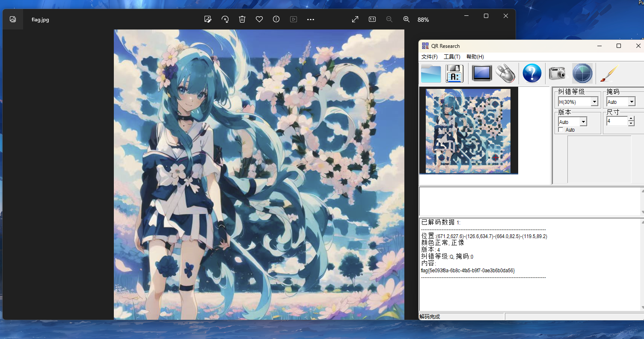Screen dimensions: 644x339
Task: Decrease 尺寸 value with down arrow
Action: [x=631, y=124]
